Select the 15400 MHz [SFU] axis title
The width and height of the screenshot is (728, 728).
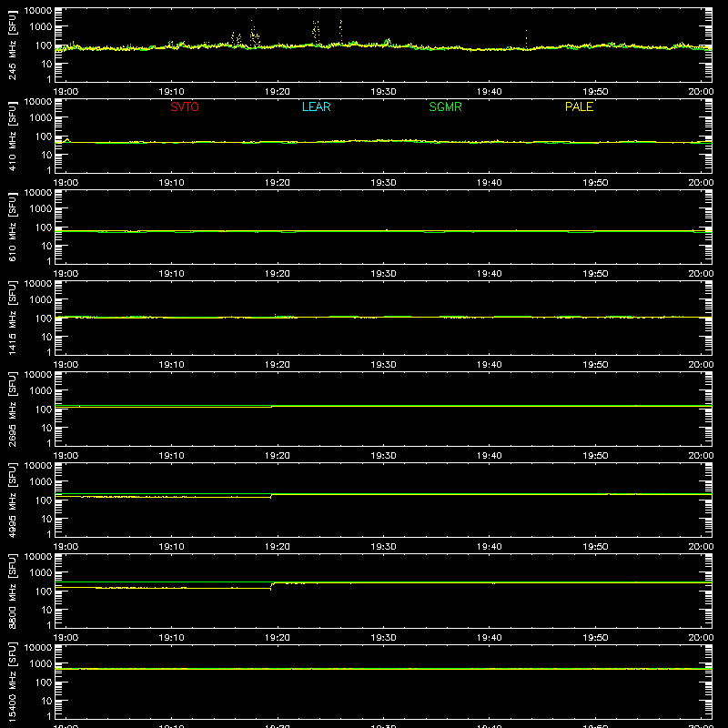12,682
